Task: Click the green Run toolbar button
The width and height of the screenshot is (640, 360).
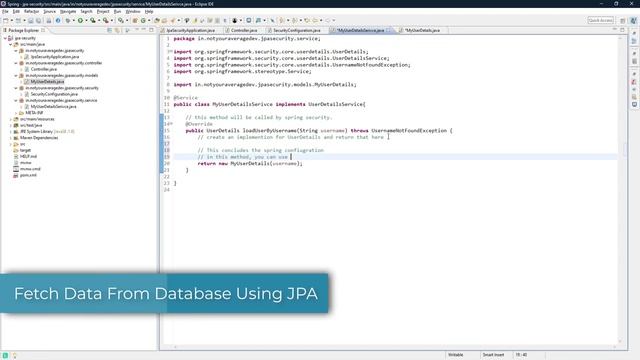Action: (80, 20)
